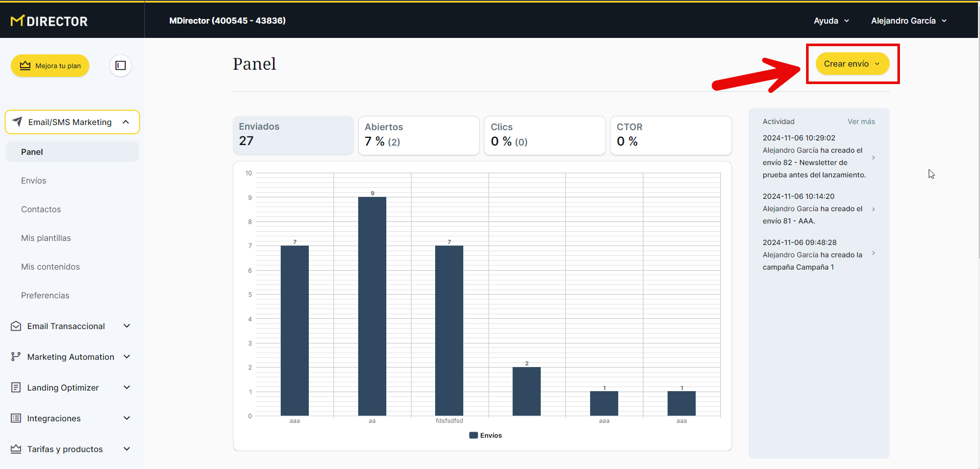Select the Abiertos stat card
980x469 pixels.
pyautogui.click(x=418, y=135)
